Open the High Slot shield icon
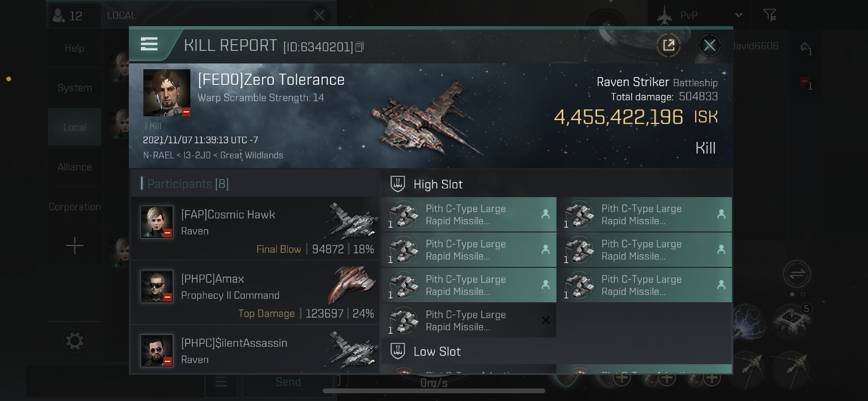The width and height of the screenshot is (868, 401). click(x=398, y=184)
